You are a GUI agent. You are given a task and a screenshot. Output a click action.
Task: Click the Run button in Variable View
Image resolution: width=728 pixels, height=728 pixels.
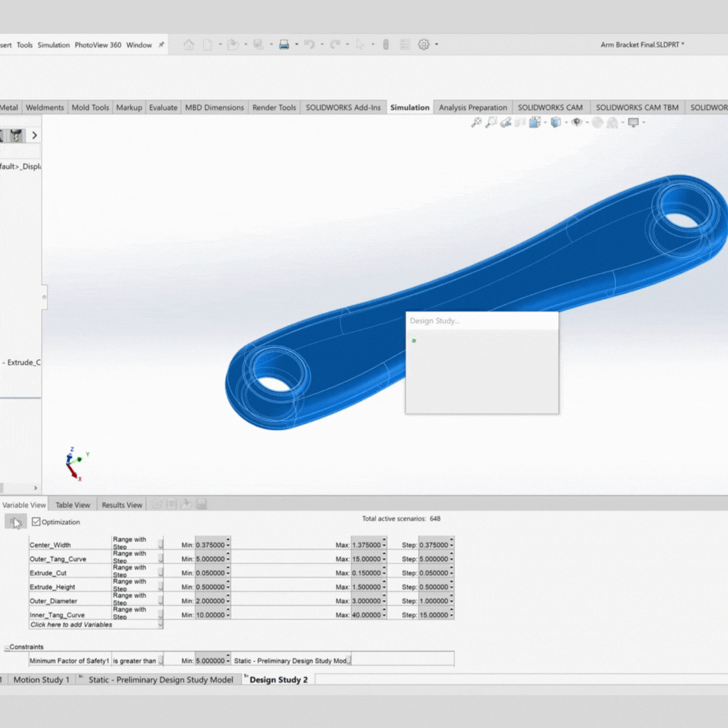tap(16, 522)
